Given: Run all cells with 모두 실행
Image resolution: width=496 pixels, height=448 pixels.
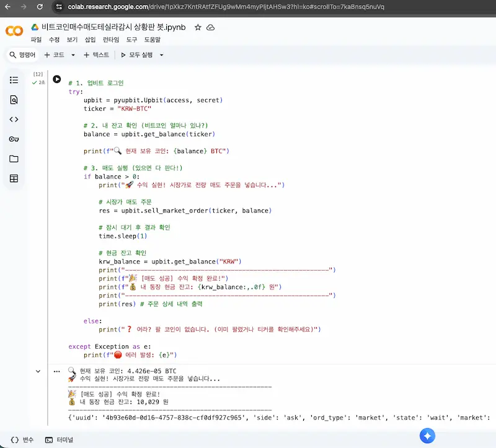Looking at the screenshot, I should pyautogui.click(x=136, y=55).
